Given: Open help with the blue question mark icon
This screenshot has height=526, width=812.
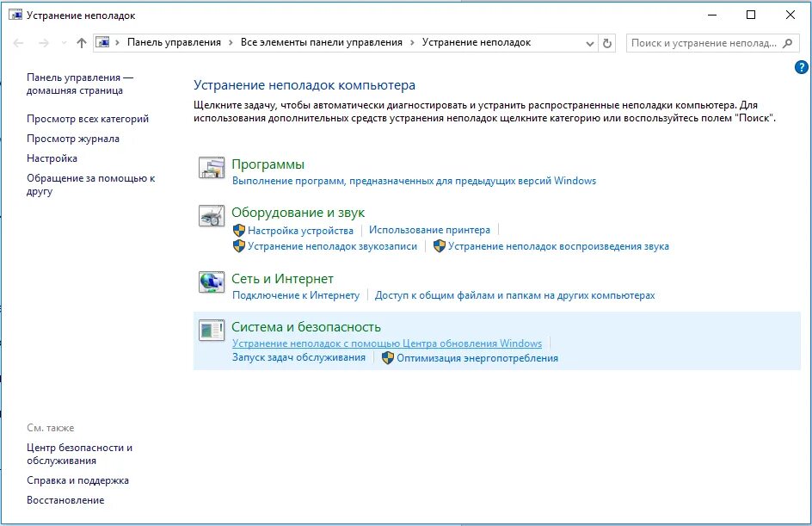Looking at the screenshot, I should pyautogui.click(x=801, y=67).
